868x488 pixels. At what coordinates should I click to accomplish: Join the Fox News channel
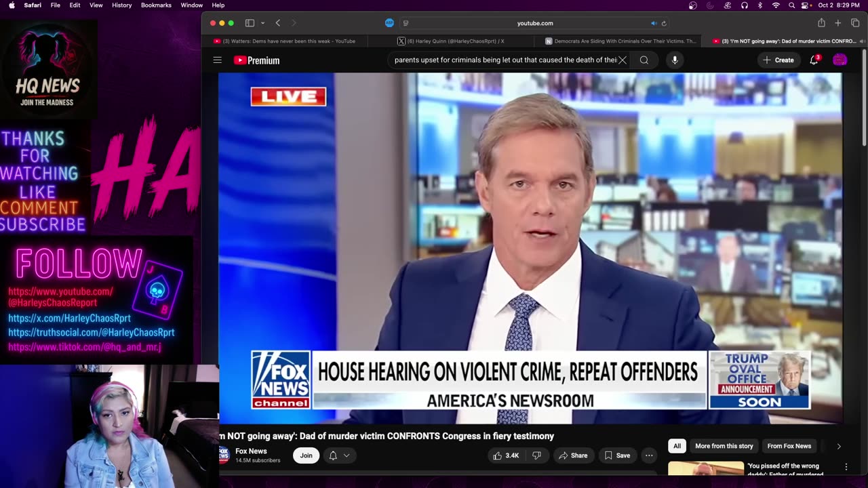307,455
